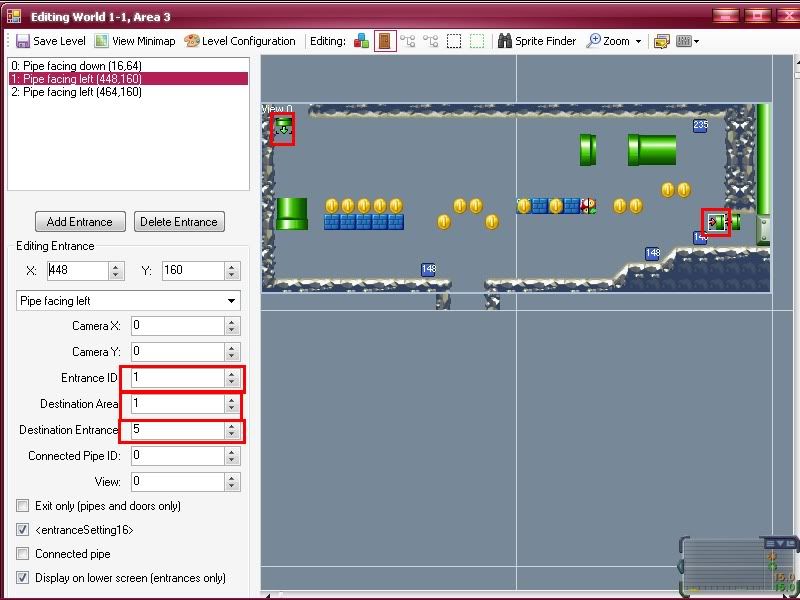Click the selected red-arrow entrance marker on the level's right
The height and width of the screenshot is (600, 800).
715,222
